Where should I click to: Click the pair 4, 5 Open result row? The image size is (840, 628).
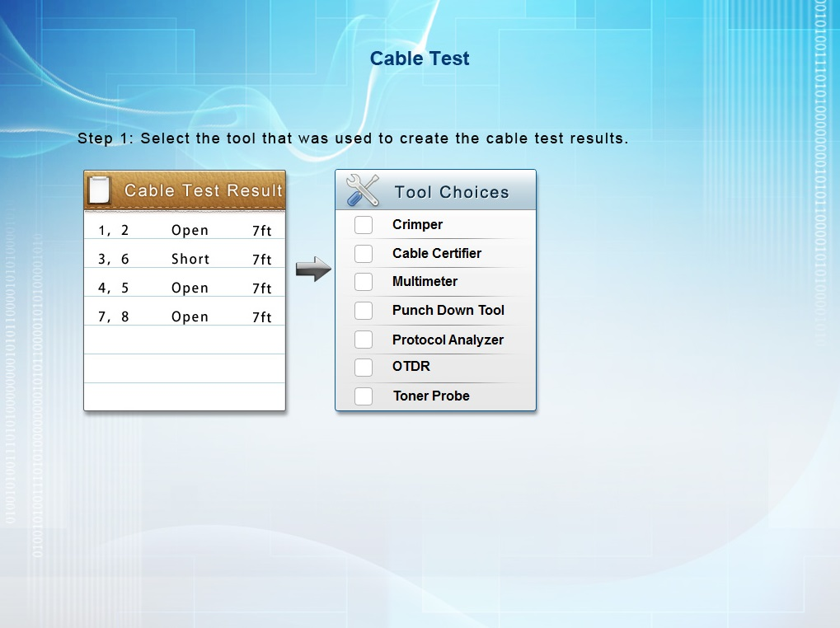[x=185, y=288]
